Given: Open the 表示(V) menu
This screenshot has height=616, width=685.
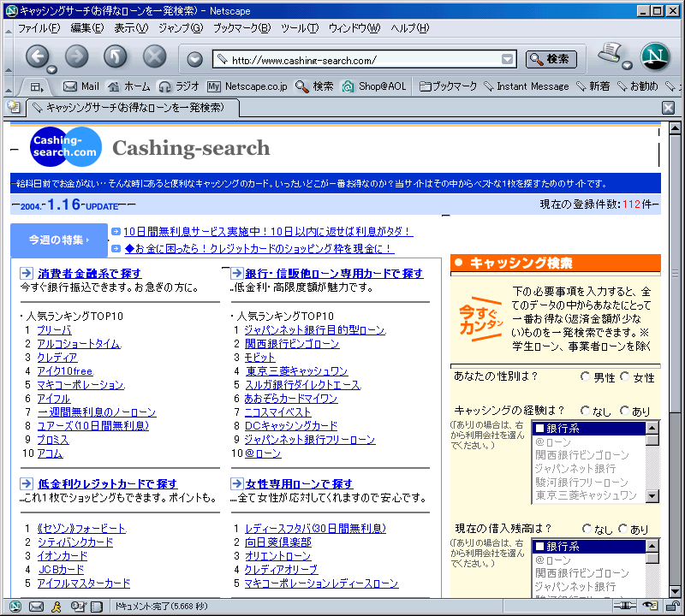Looking at the screenshot, I should point(131,28).
